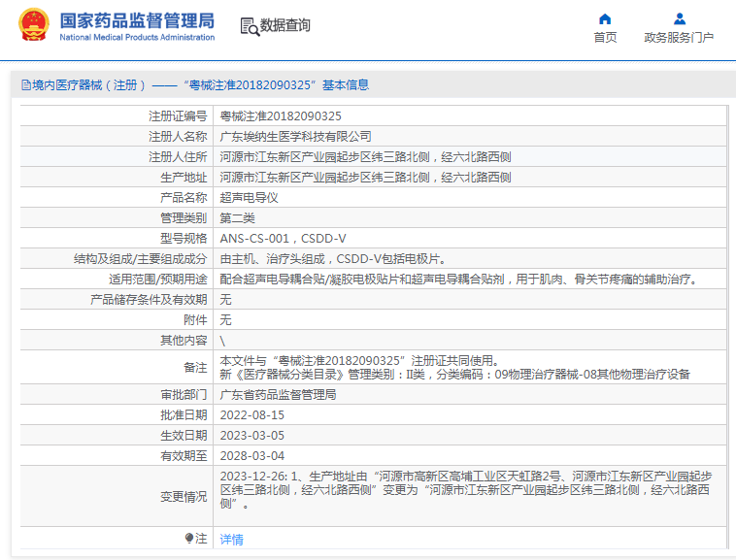Go to 首页 label
The width and height of the screenshot is (736, 560).
[605, 38]
